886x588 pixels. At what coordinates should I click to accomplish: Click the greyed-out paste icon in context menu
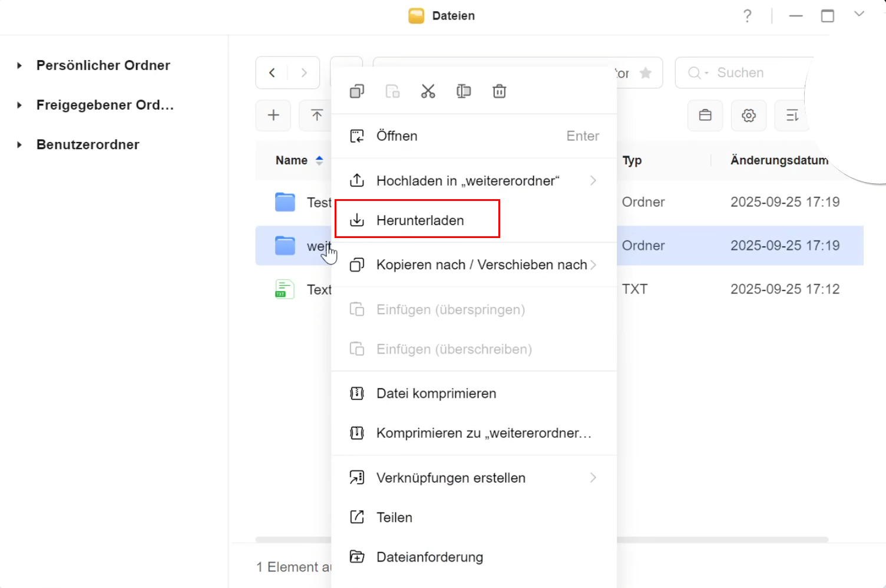click(x=392, y=91)
